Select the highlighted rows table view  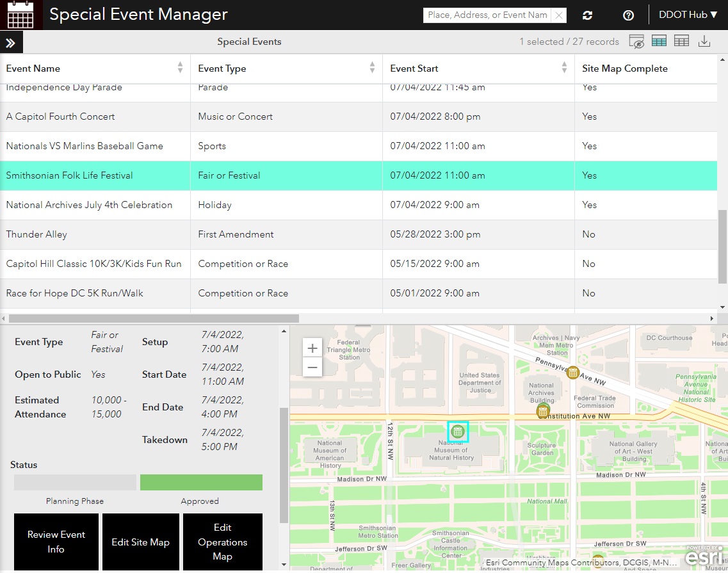click(x=659, y=41)
